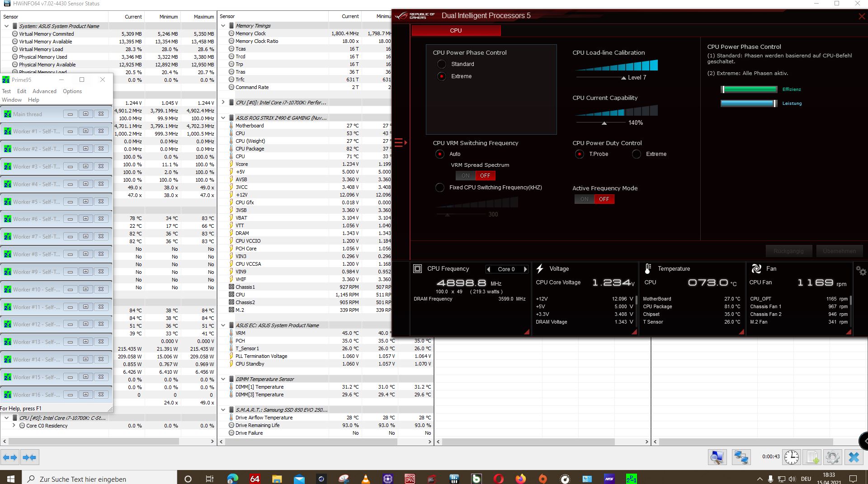Viewport: 868px width, 484px height.
Task: Open Prime95 Test menu
Action: (6, 91)
